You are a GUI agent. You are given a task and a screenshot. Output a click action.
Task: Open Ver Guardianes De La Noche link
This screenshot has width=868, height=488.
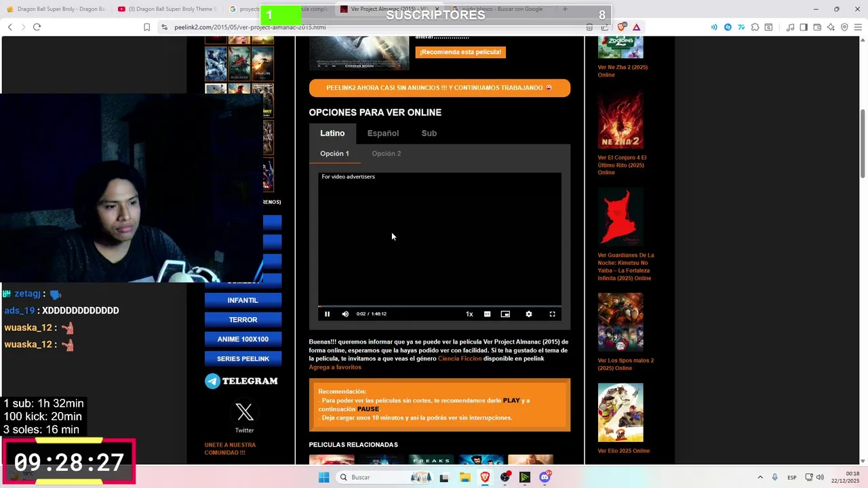tap(625, 267)
